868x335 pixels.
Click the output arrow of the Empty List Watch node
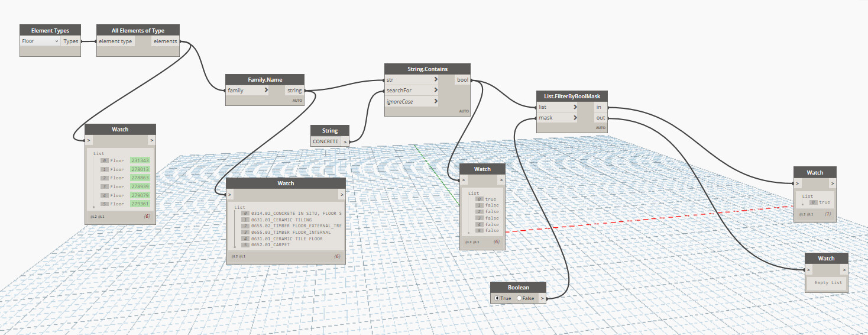point(844,269)
